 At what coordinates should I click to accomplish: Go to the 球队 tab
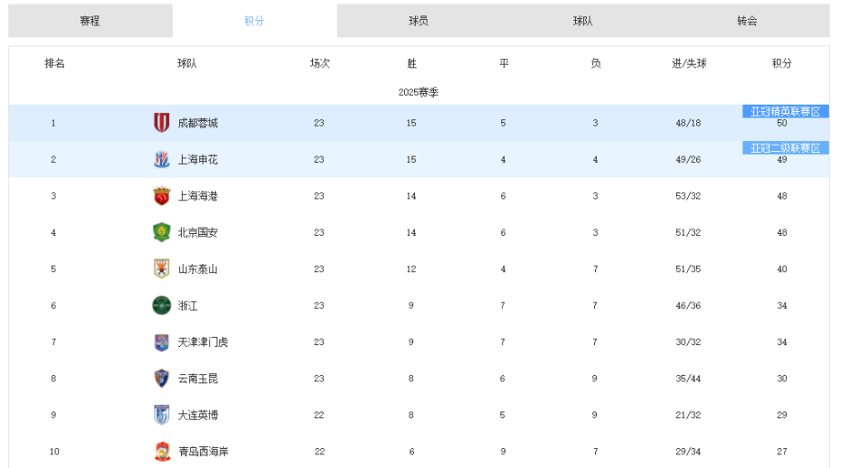(x=583, y=21)
